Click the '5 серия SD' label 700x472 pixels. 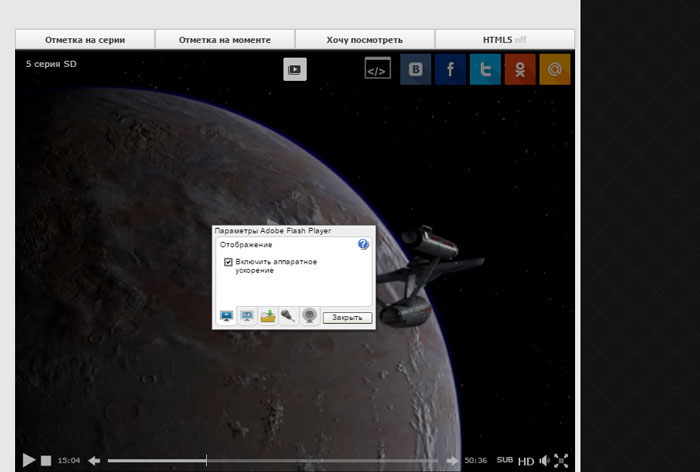[x=51, y=64]
